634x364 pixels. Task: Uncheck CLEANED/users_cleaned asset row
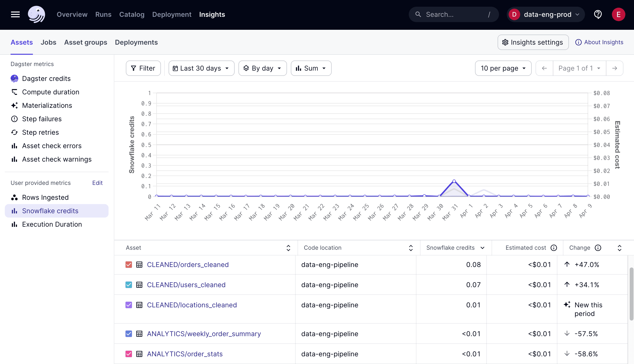tap(128, 285)
